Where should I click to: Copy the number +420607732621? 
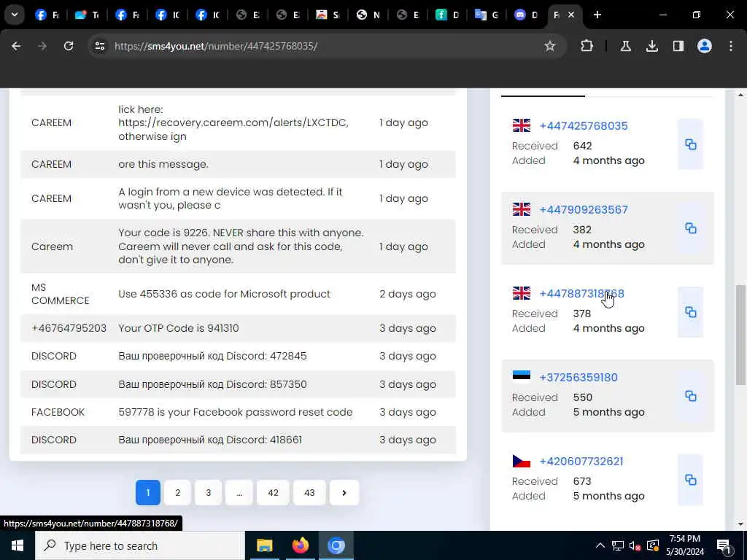click(x=690, y=480)
